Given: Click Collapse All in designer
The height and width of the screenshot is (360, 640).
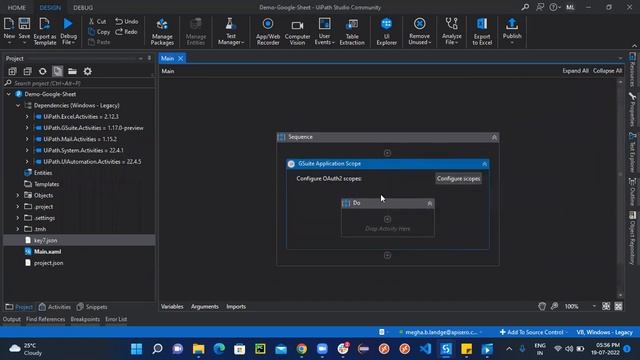Looking at the screenshot, I should [607, 71].
